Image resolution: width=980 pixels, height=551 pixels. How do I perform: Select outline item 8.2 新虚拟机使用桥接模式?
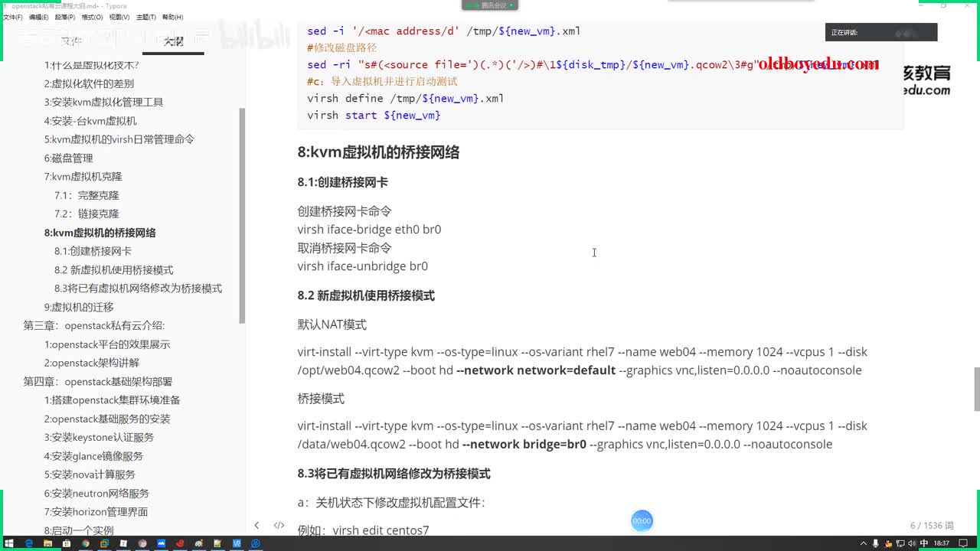[113, 269]
